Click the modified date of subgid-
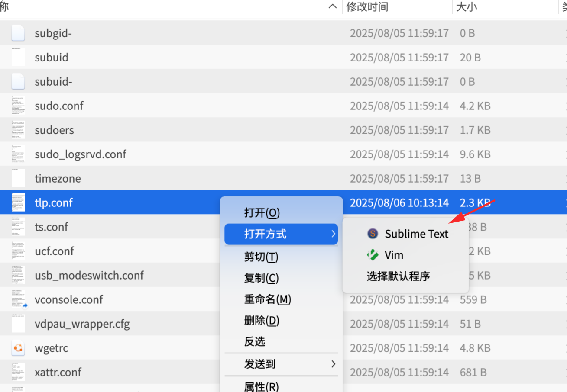 399,33
